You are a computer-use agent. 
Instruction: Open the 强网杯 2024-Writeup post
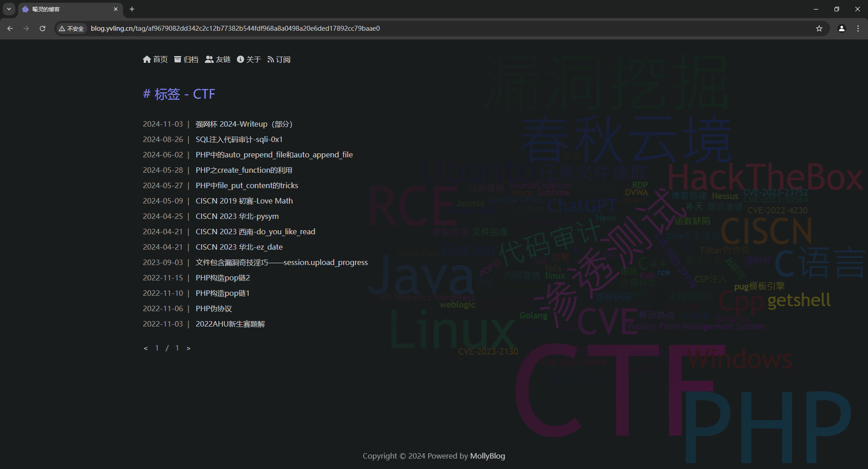coord(244,124)
